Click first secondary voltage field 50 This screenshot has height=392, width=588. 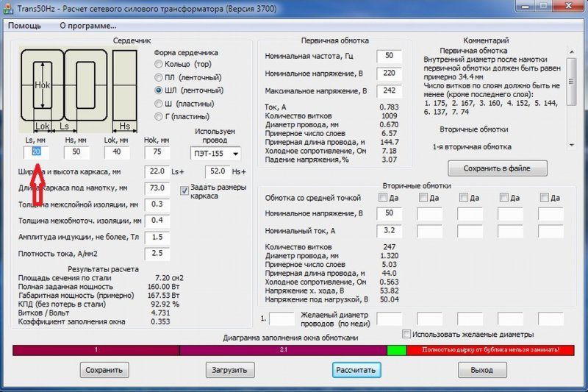pos(390,214)
